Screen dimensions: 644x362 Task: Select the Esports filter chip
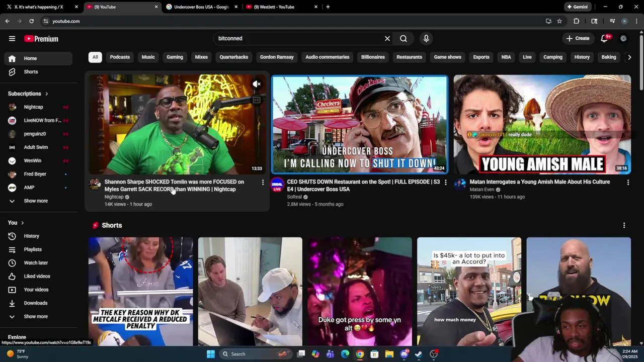click(x=481, y=57)
